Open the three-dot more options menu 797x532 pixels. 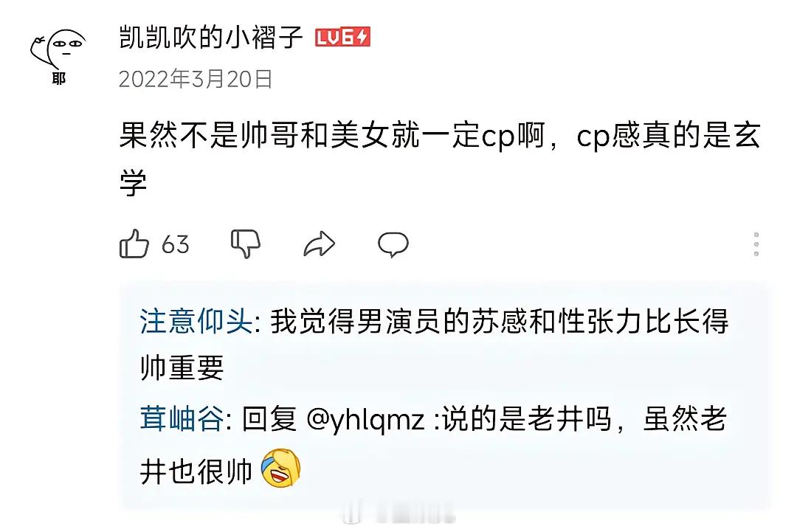coord(756,244)
